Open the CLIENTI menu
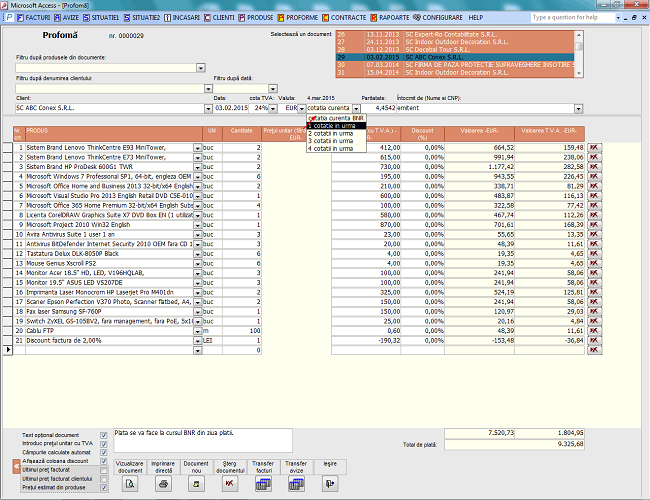The height and width of the screenshot is (500, 650). click(219, 17)
